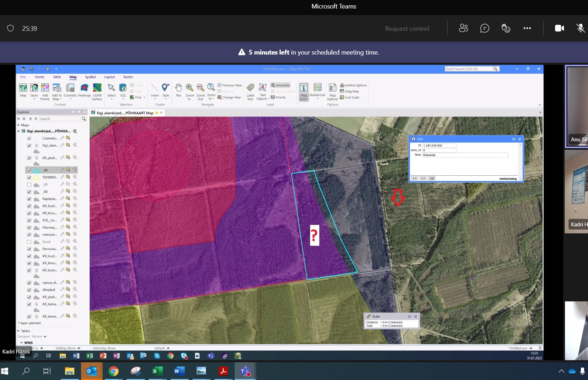588x380 pixels.
Task: Open the Teams meeting chat
Action: (485, 28)
